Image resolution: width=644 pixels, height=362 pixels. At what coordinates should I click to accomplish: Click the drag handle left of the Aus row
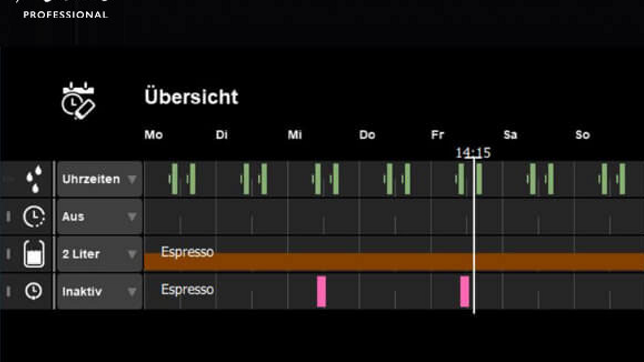pyautogui.click(x=9, y=217)
